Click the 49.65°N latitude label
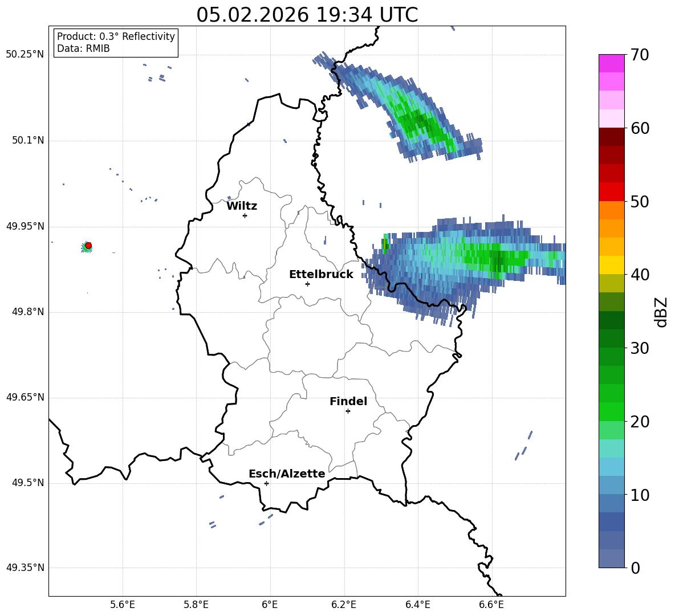This screenshot has height=616, width=675. [25, 397]
